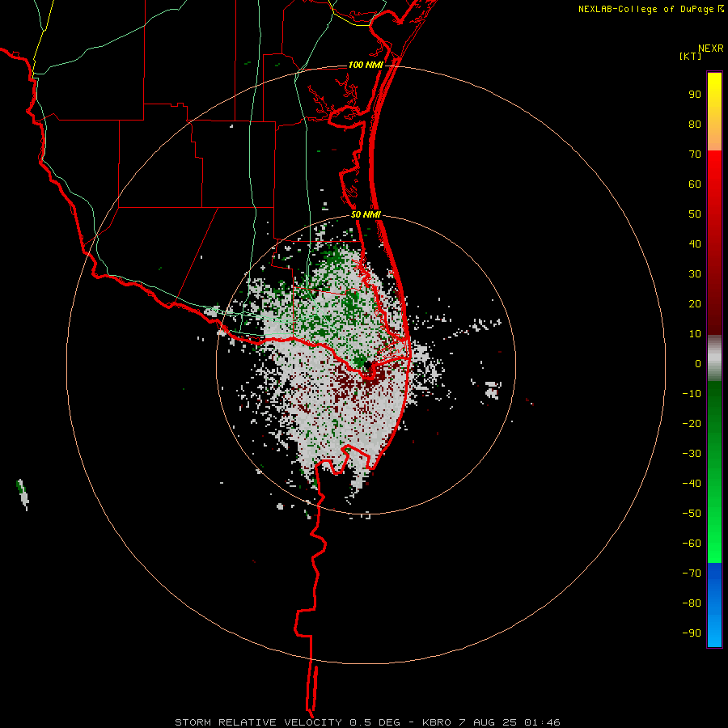The height and width of the screenshot is (728, 728).
Task: Select the -10 value on the velocity scale
Action: [x=692, y=394]
